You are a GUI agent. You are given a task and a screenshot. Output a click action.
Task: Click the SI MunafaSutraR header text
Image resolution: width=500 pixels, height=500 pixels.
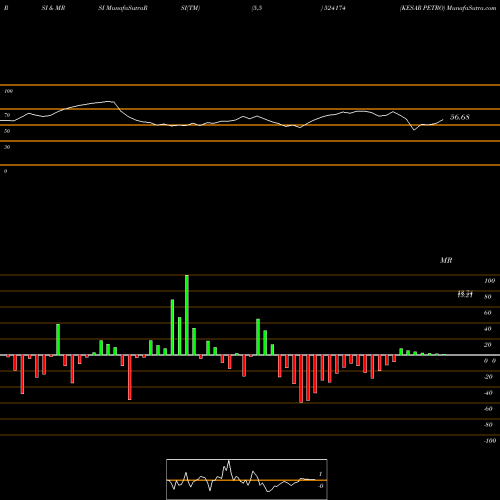point(123,8)
